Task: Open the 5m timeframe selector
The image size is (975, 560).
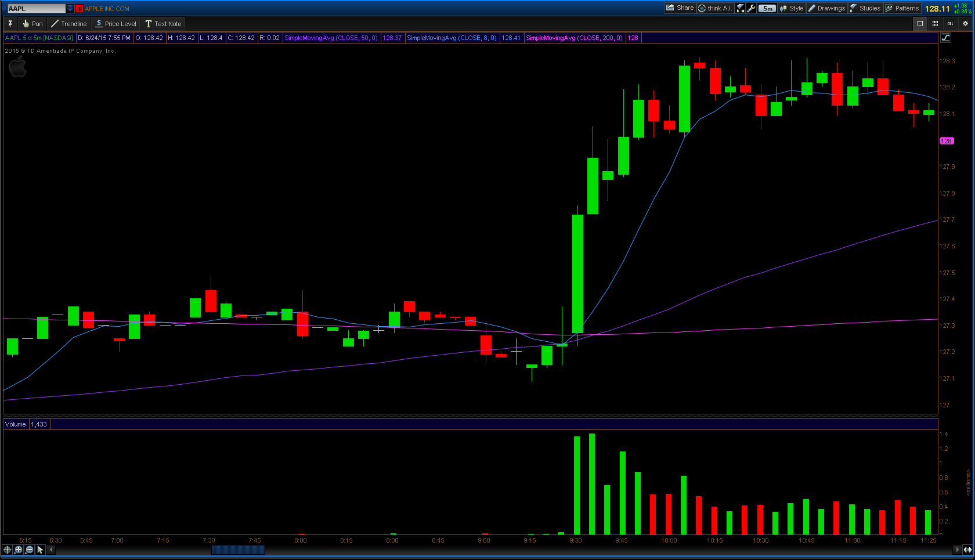Action: [x=767, y=8]
